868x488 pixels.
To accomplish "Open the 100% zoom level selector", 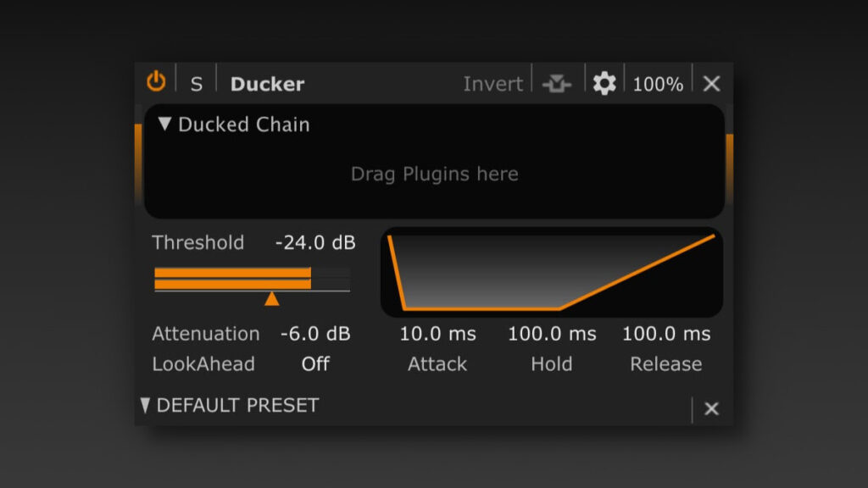I will [x=658, y=83].
